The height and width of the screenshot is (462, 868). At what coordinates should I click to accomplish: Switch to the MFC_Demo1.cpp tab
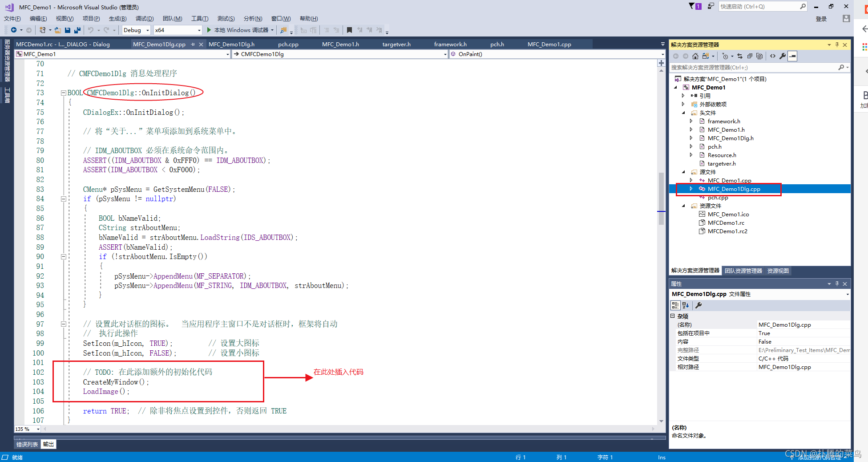549,44
